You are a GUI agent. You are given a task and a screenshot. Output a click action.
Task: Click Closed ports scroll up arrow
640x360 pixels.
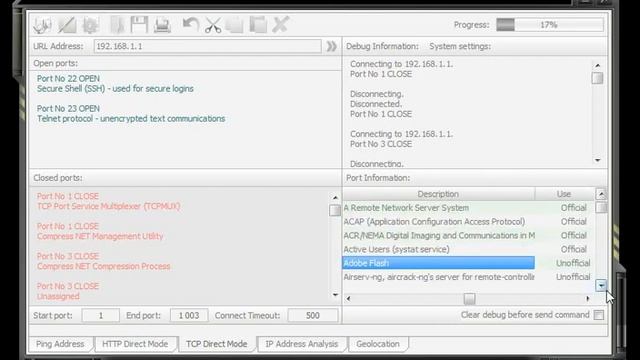335,198
